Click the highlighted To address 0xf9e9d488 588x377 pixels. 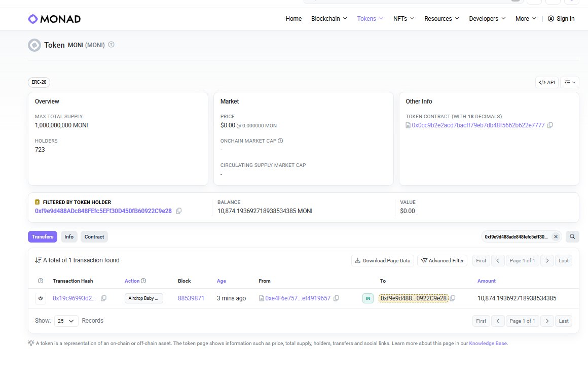[414, 298]
